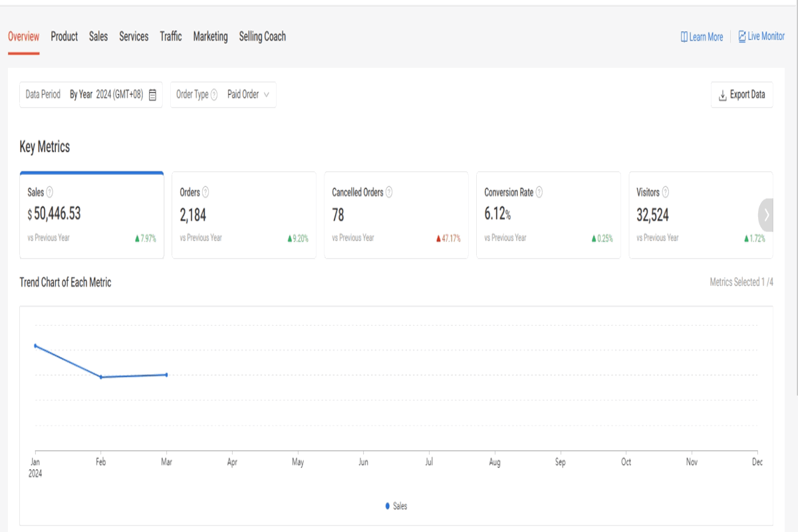Open the Live Monitor link
This screenshot has width=798, height=532.
pyautogui.click(x=761, y=37)
